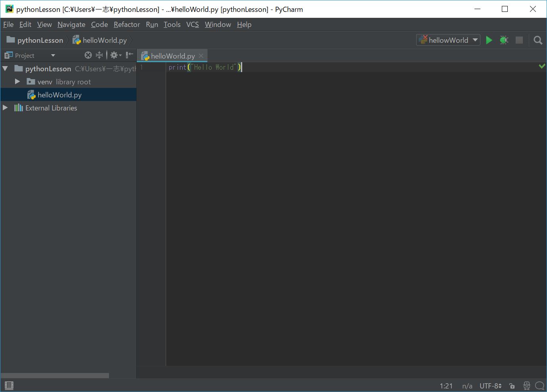
Task: Click the 1:21 cursor position indicator
Action: coord(446,386)
